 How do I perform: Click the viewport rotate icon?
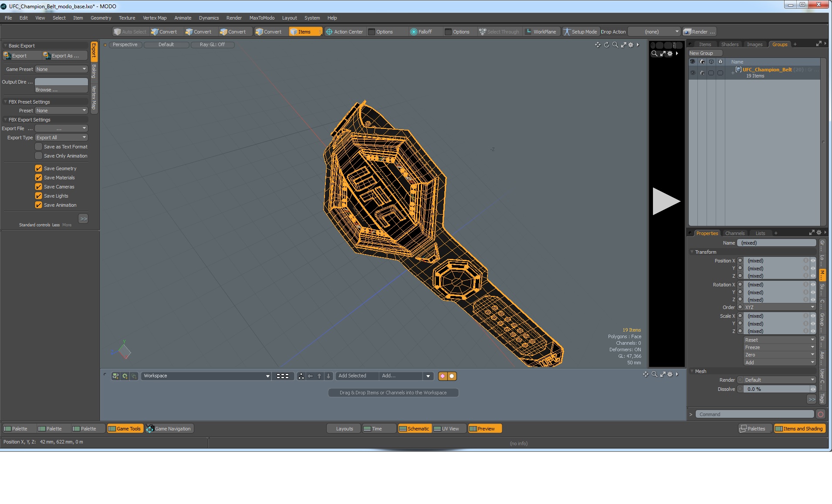606,45
